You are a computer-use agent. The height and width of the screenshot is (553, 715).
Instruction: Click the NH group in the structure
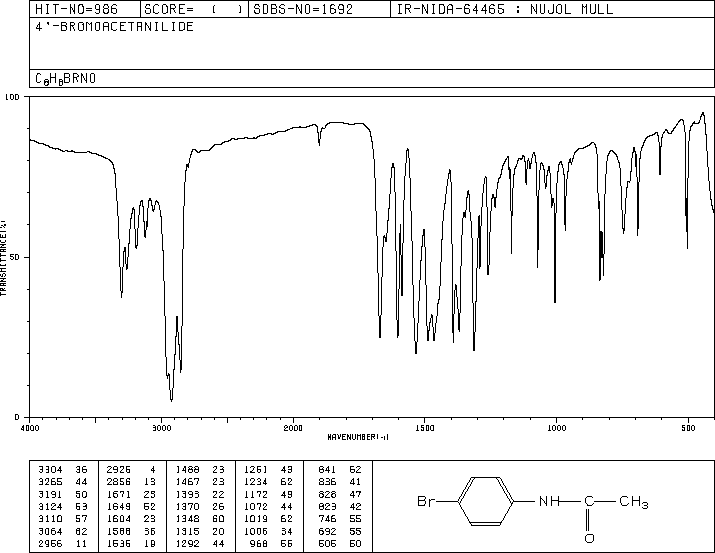click(549, 501)
